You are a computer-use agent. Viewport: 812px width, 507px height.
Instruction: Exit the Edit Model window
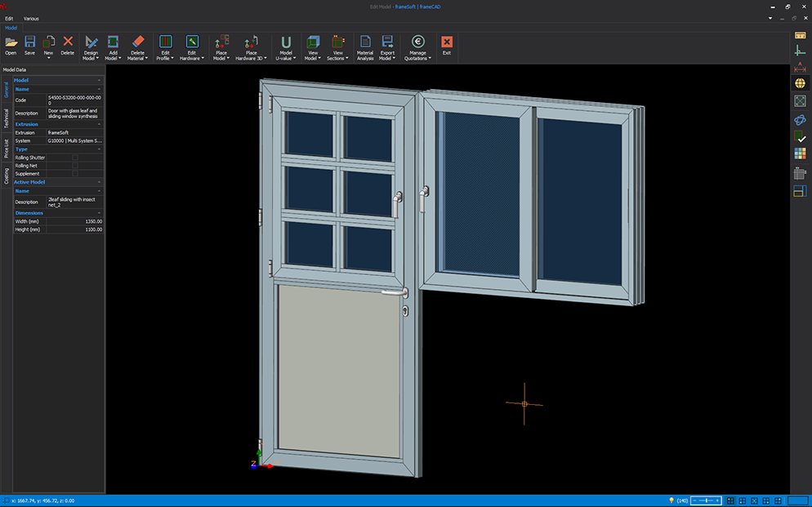pos(446,46)
